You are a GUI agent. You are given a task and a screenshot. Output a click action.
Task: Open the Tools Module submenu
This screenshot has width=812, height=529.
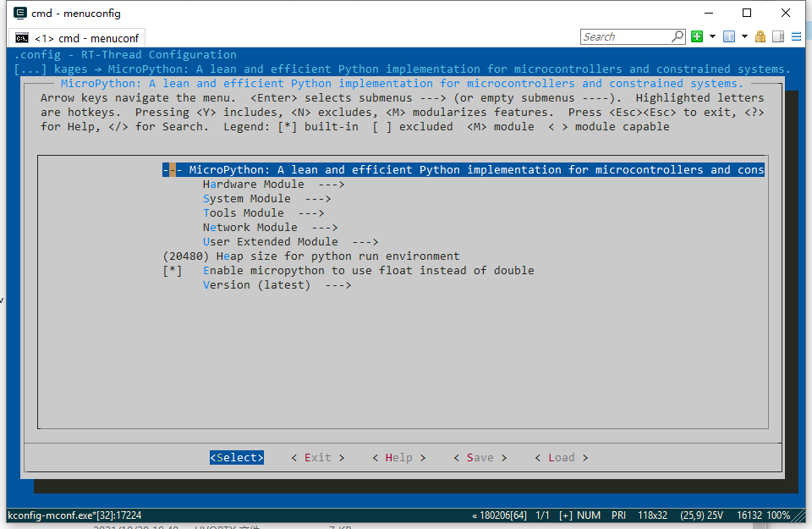coord(264,213)
